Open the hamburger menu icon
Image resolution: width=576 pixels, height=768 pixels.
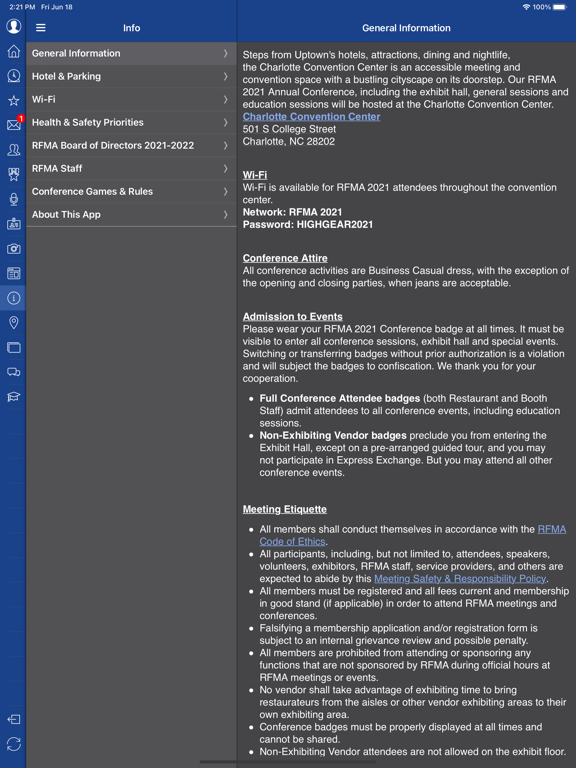click(x=41, y=28)
